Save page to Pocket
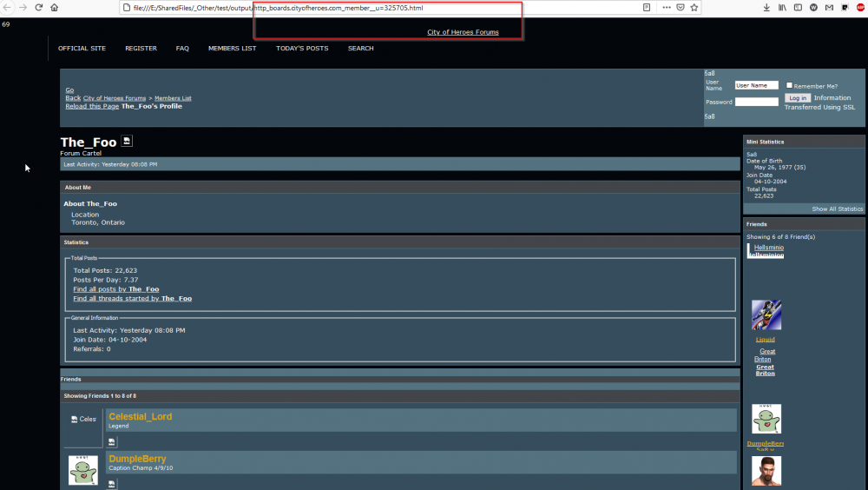Screen dimensions: 868x490 681,7
